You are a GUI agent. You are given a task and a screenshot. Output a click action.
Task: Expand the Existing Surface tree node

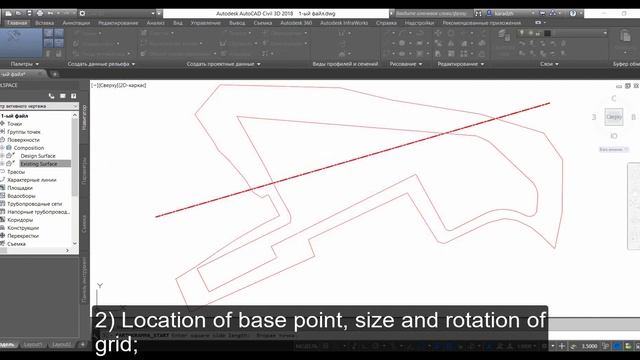point(2,164)
